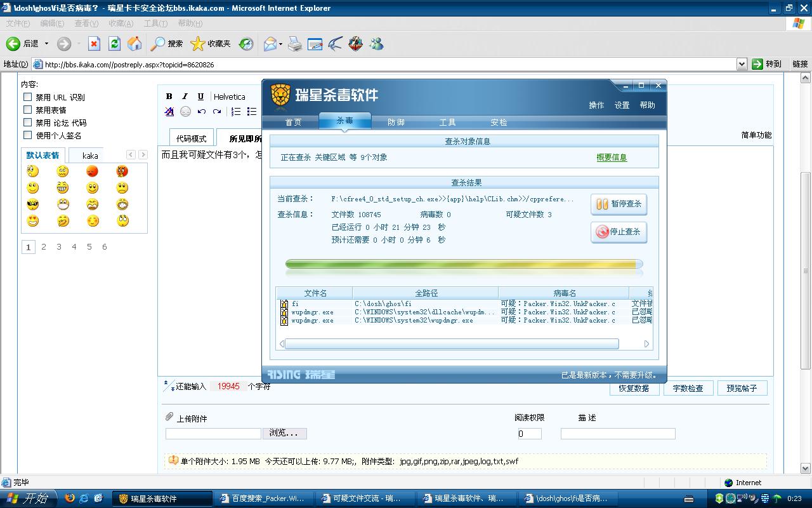Open the Messenger people icon

(x=376, y=44)
